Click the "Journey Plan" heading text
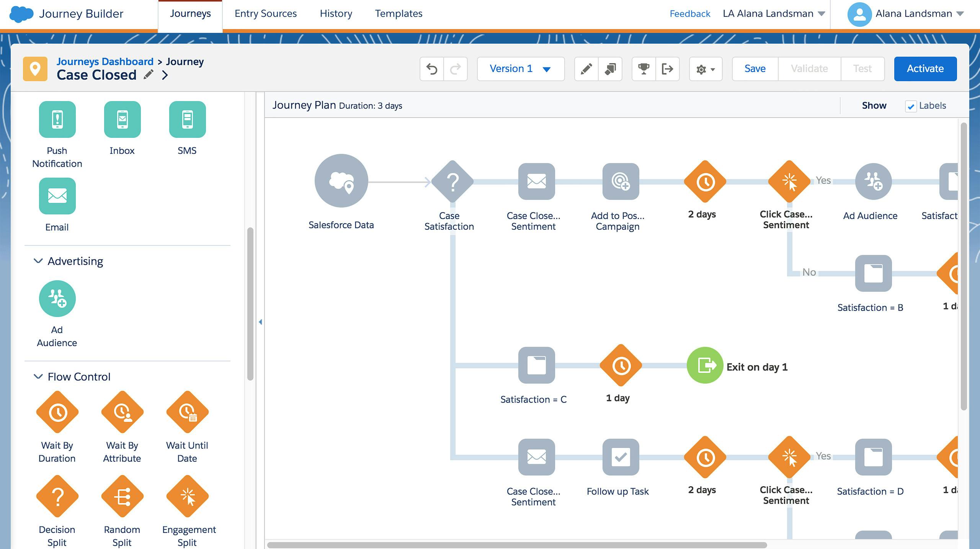980x549 pixels. pos(304,105)
